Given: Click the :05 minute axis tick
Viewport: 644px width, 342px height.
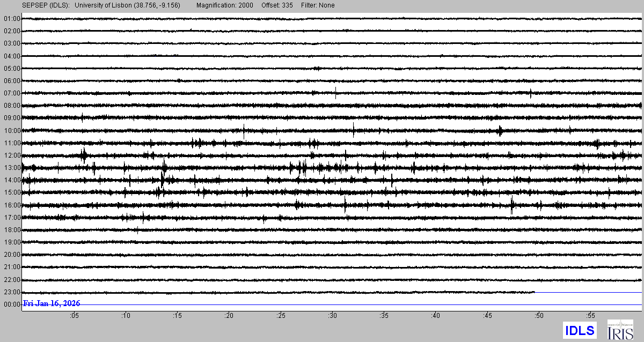Looking at the screenshot, I should point(74,316).
